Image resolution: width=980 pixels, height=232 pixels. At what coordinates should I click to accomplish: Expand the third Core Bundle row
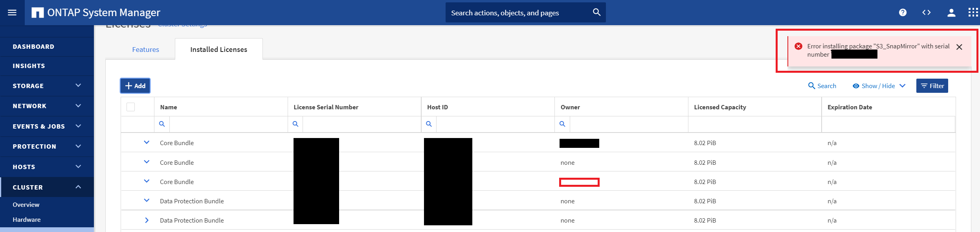pos(147,181)
